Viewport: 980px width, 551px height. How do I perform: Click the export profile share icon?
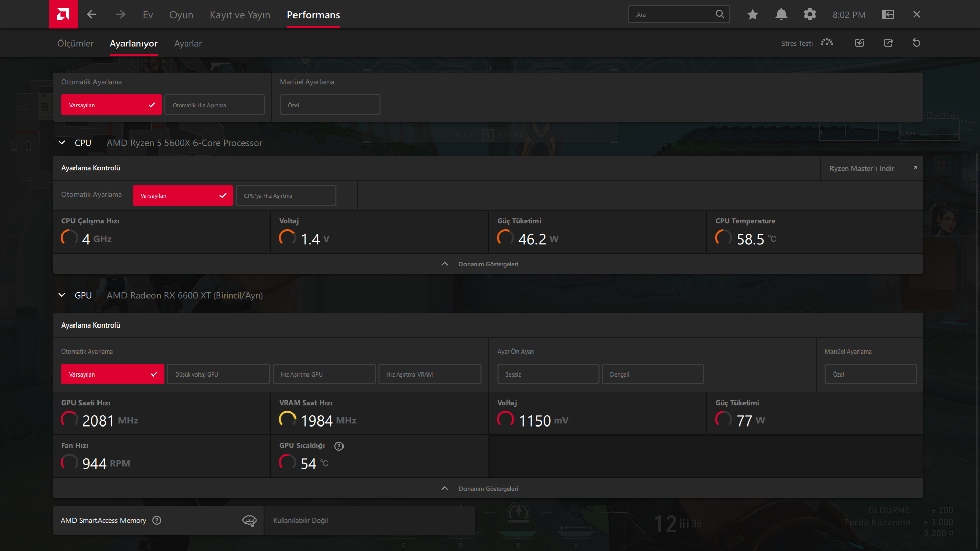click(888, 43)
